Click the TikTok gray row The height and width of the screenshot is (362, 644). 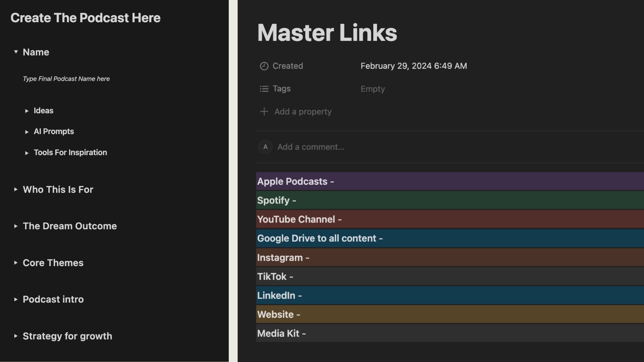pyautogui.click(x=450, y=277)
